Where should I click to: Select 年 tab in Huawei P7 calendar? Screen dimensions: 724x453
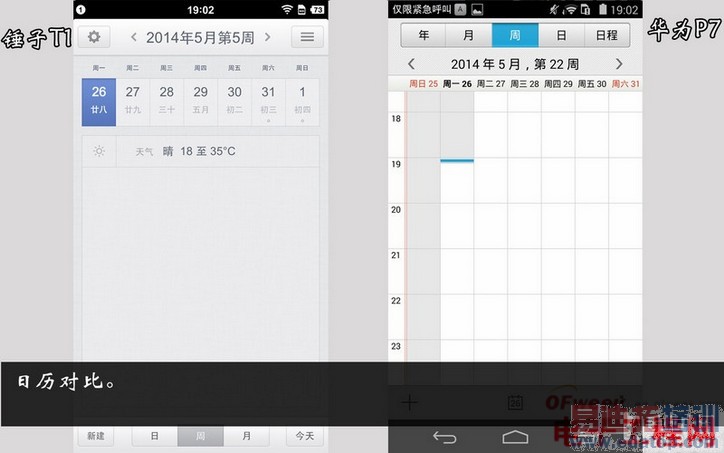coord(423,35)
